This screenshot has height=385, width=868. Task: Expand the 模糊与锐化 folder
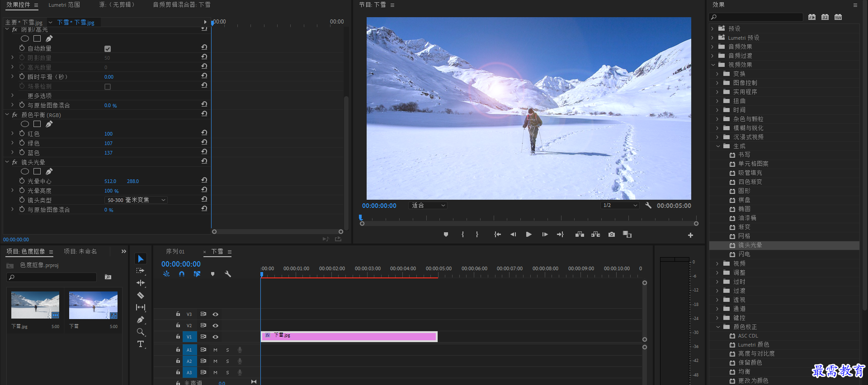pos(717,128)
